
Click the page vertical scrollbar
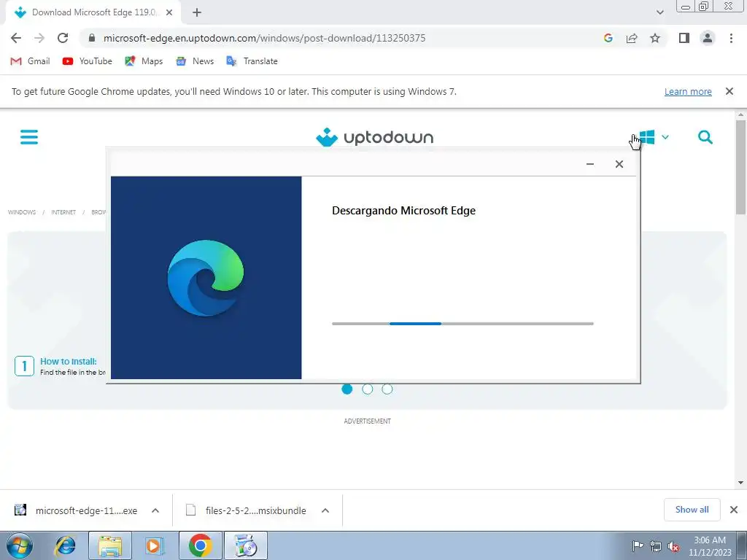point(741,167)
